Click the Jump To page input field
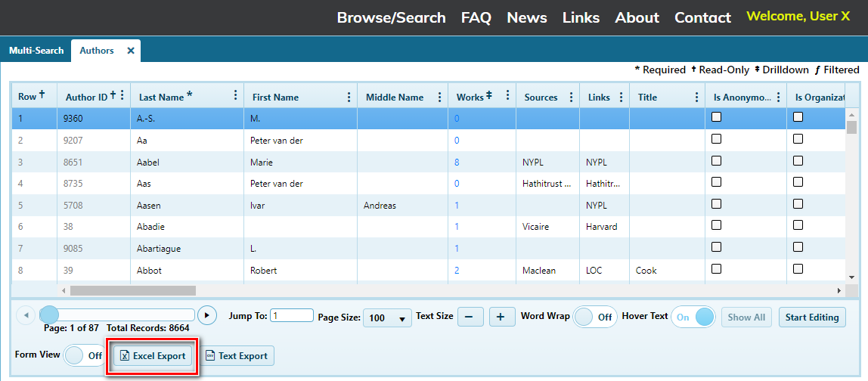The height and width of the screenshot is (381, 868). click(x=292, y=316)
